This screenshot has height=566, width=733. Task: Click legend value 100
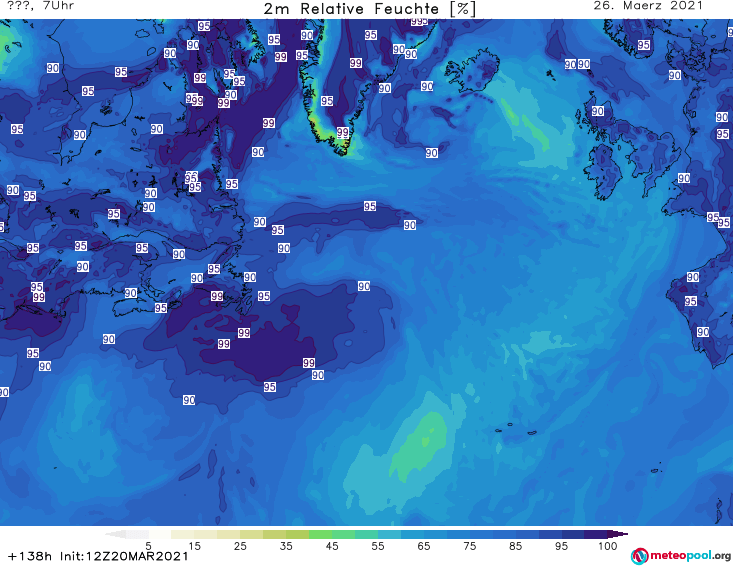tap(607, 545)
